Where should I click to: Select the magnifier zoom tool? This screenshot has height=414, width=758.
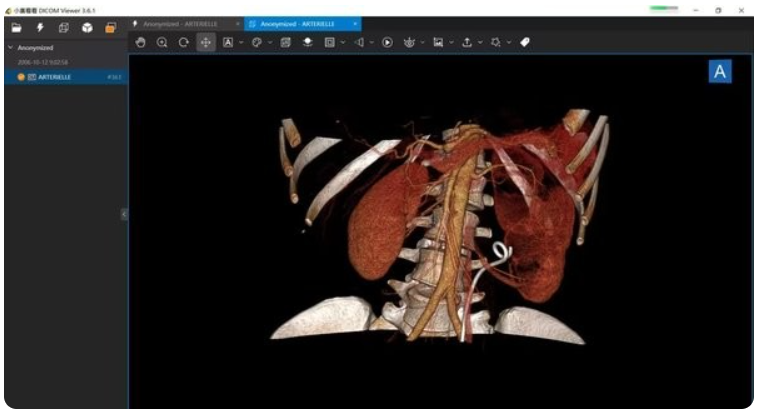tap(162, 42)
